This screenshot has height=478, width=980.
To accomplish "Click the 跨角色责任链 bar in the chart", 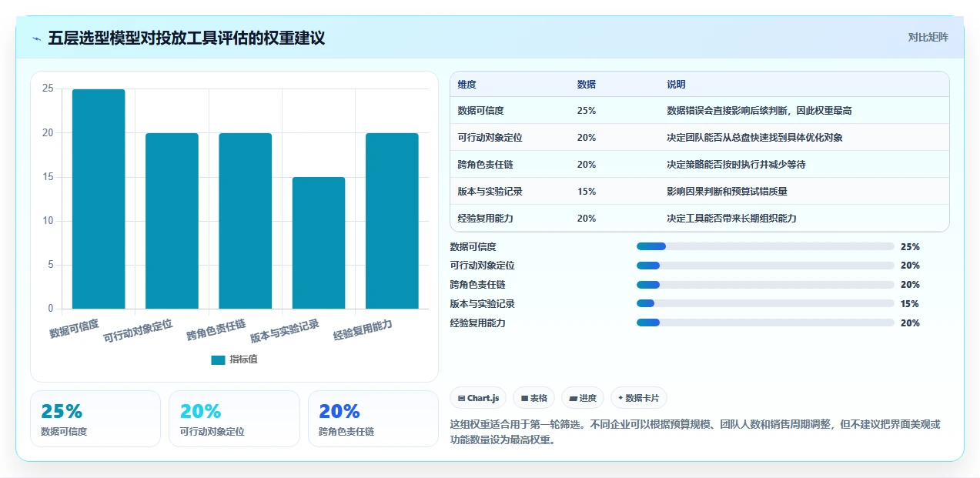I will click(245, 221).
